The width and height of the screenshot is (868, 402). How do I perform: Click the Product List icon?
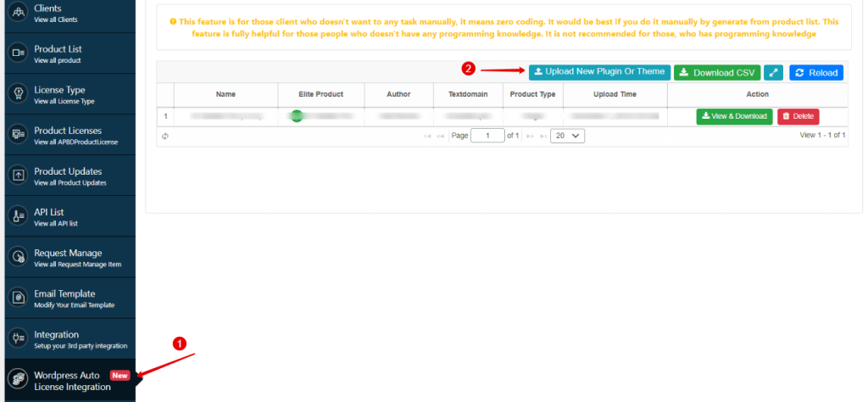(x=18, y=53)
